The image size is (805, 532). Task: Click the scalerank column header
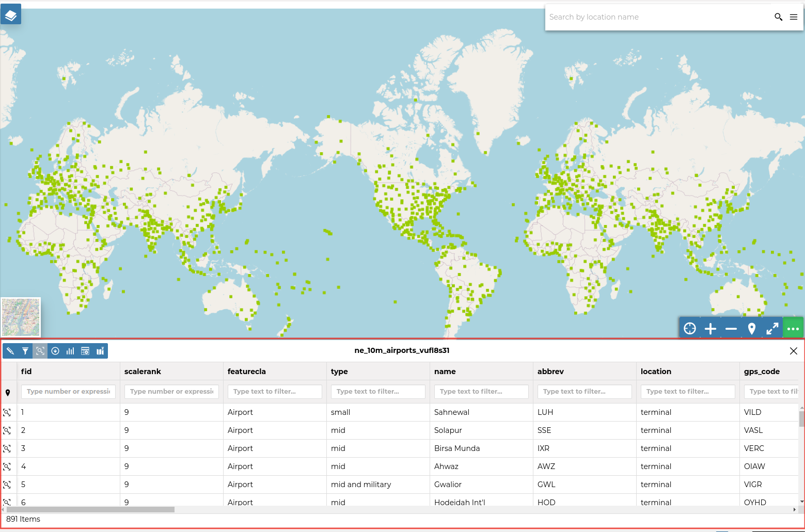click(143, 372)
